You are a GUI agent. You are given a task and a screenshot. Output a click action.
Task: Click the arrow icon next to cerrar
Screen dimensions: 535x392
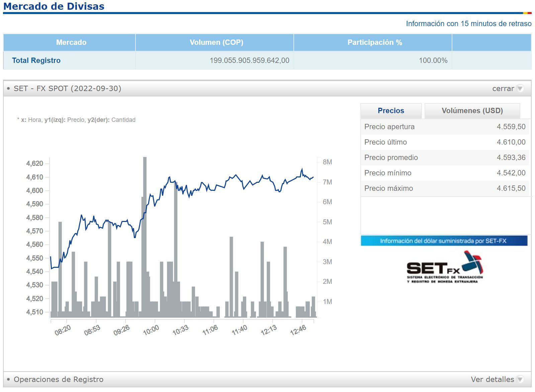[520, 88]
